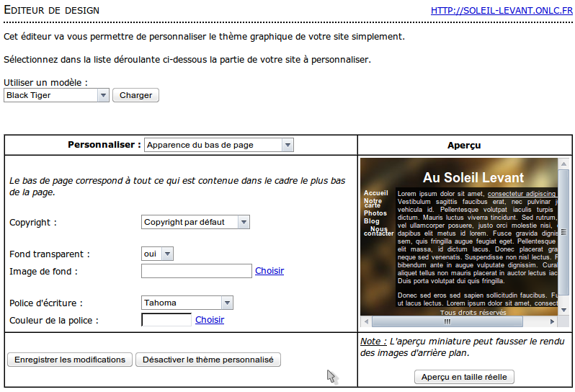575x392 pixels.
Task: Open the Black Tiger model dropdown
Action: (x=56, y=95)
